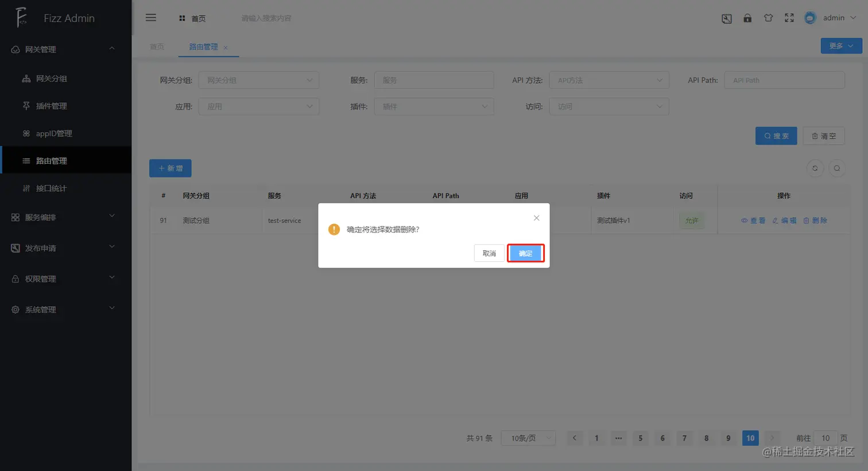Click the API Path input field
Image resolution: width=868 pixels, height=471 pixels.
click(784, 80)
